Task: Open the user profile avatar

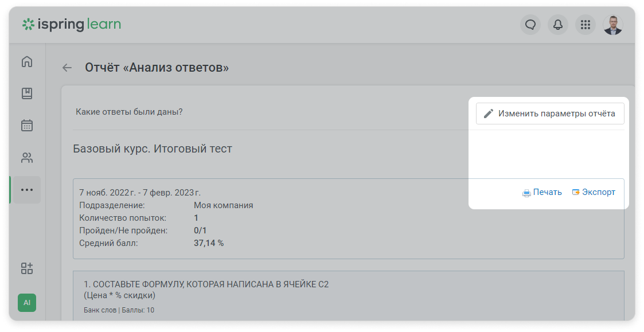Action: point(613,25)
